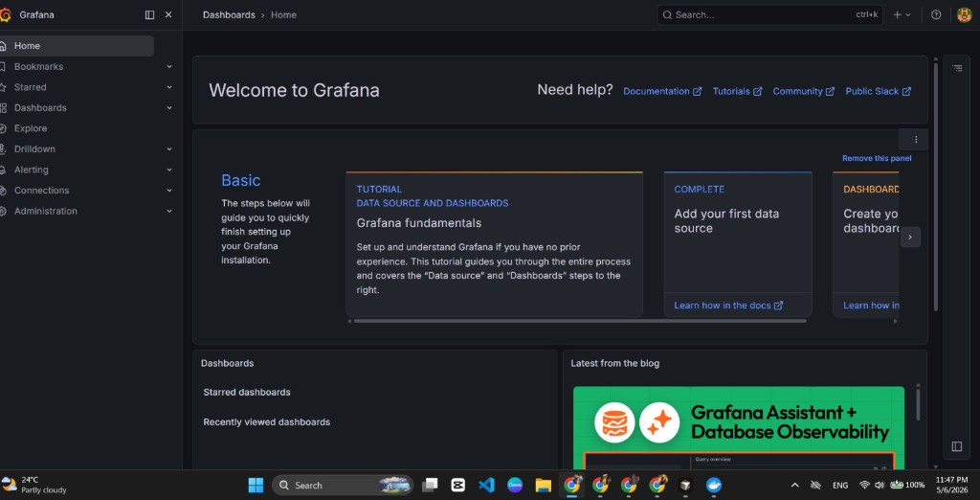Click the weather widget on taskbar

(x=34, y=485)
